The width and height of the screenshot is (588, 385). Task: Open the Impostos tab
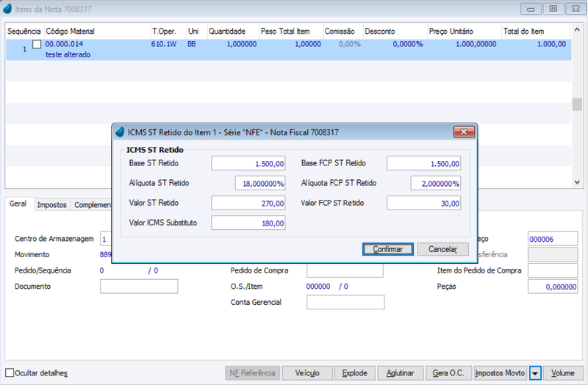coord(51,205)
